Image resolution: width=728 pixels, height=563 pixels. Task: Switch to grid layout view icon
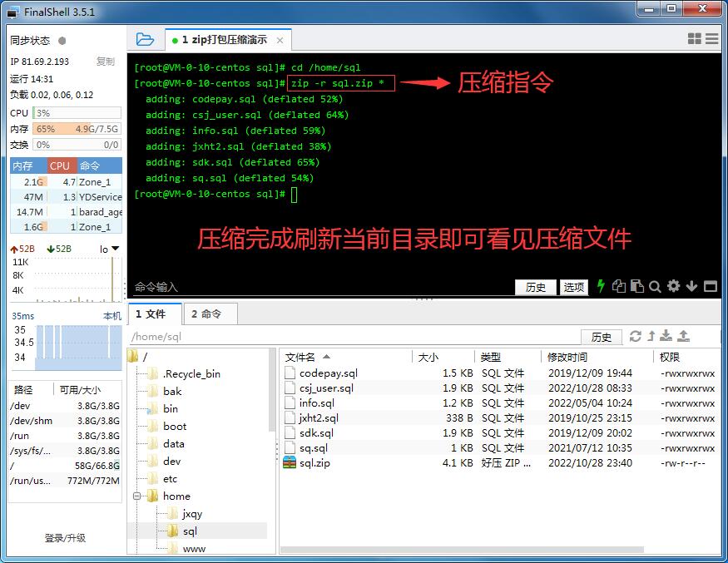coord(694,38)
